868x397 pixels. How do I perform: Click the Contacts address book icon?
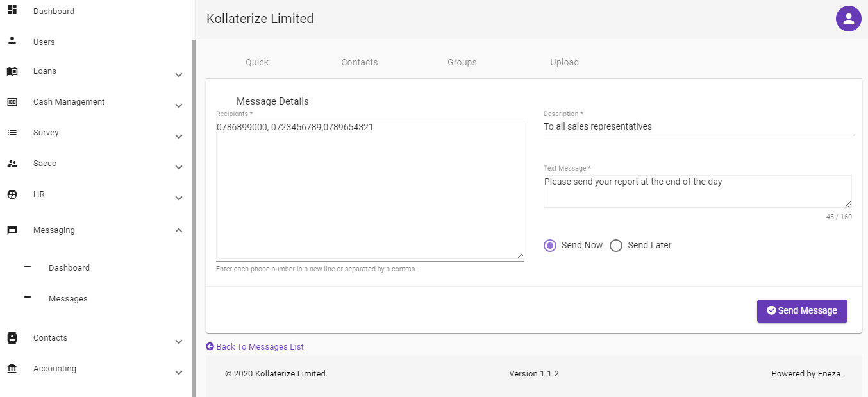point(12,338)
